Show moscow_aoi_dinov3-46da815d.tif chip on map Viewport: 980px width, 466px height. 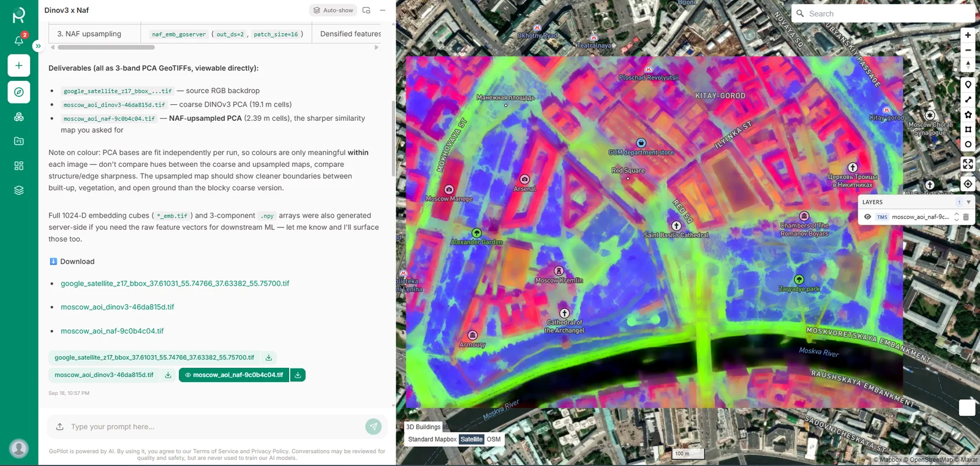pos(104,375)
